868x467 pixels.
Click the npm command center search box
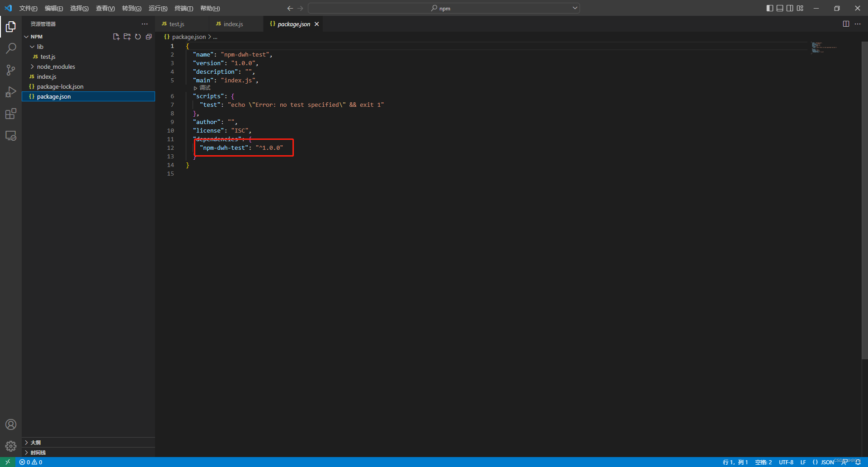(x=443, y=8)
